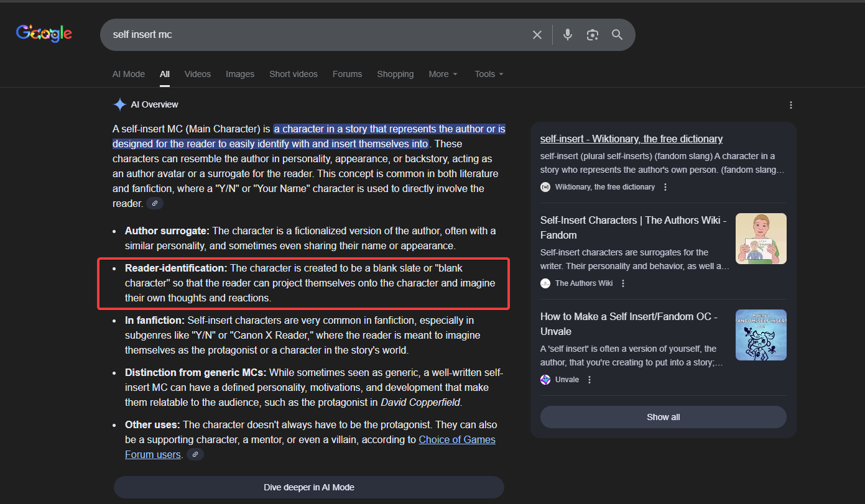Open the Google logo homepage
This screenshot has width=865, height=504.
pos(44,34)
